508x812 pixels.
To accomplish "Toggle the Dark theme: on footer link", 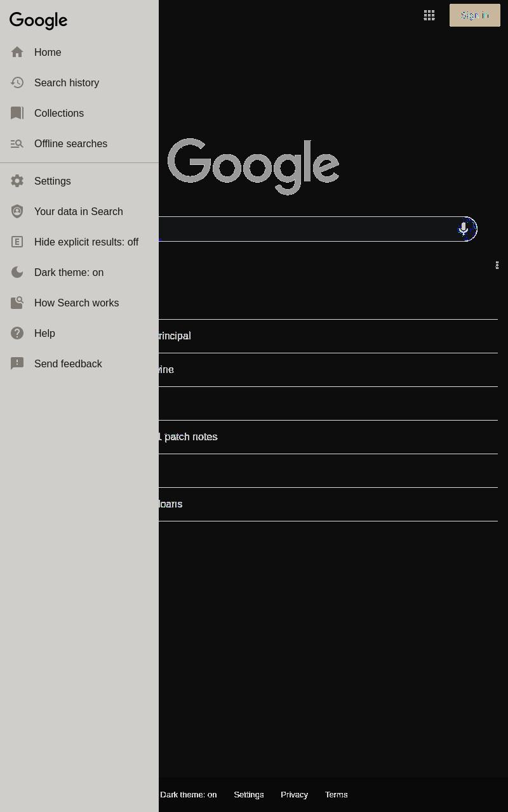I will tap(188, 794).
